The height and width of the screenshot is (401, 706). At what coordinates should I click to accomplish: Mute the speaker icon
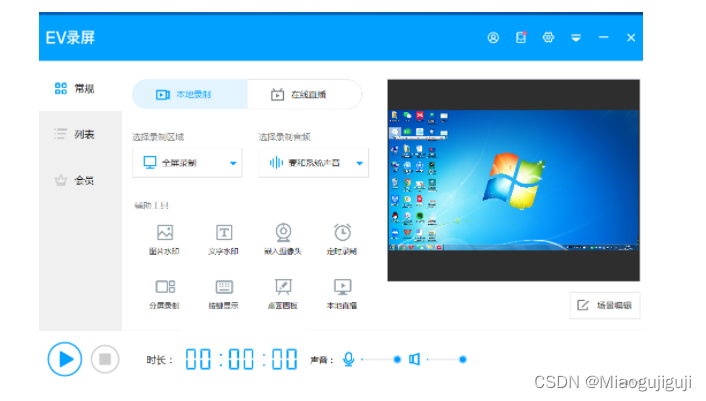click(x=414, y=359)
